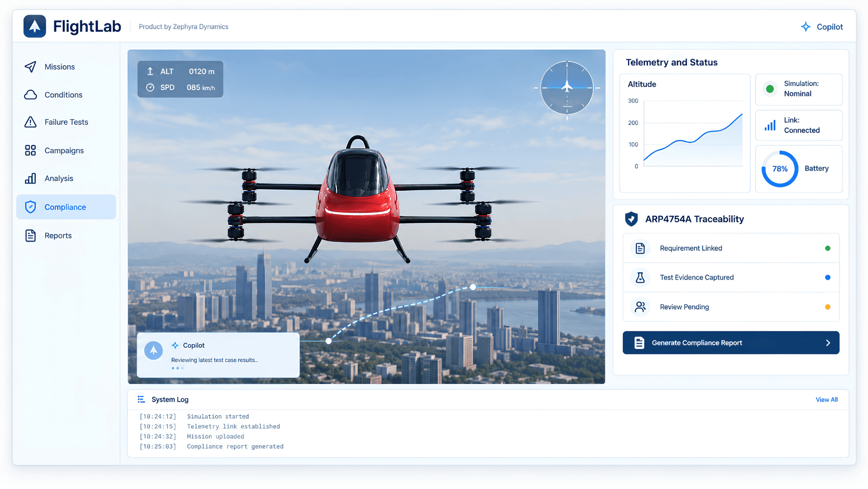Screen dimensions: 868x489
Task: Click the altitude arrow icon in overlay
Action: [150, 71]
